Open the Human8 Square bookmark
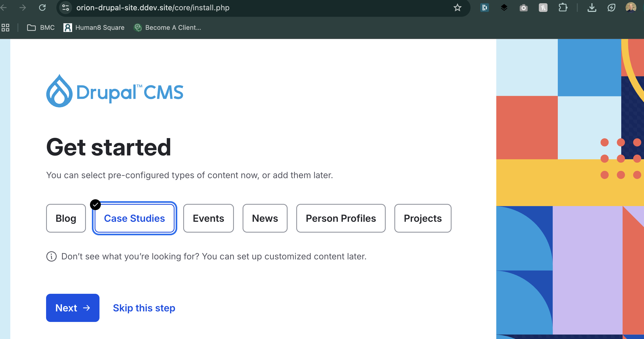 [94, 28]
